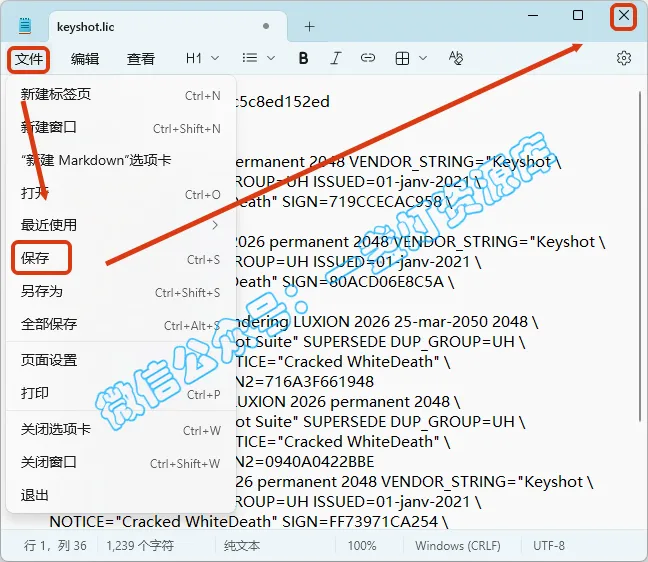Click the first line ending c5c8ed152ed
This screenshot has width=648, height=562.
pos(283,102)
